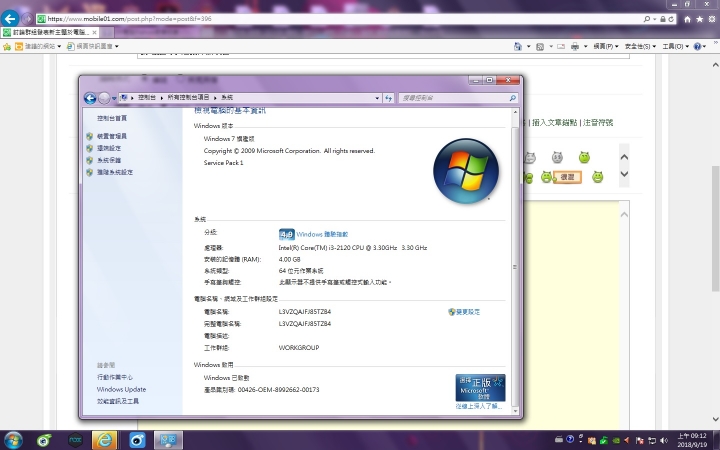
Task: Click the Internet Explorer back arrow button
Action: click(x=10, y=19)
